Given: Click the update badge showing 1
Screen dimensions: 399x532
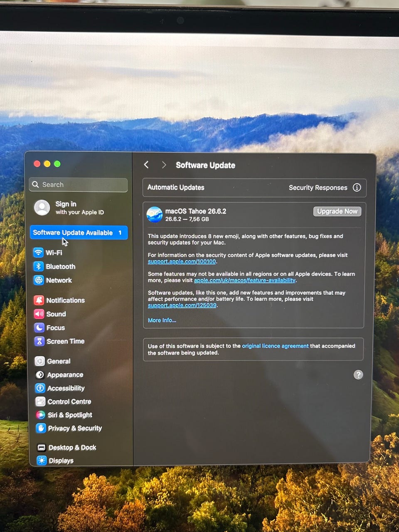Looking at the screenshot, I should tap(120, 233).
